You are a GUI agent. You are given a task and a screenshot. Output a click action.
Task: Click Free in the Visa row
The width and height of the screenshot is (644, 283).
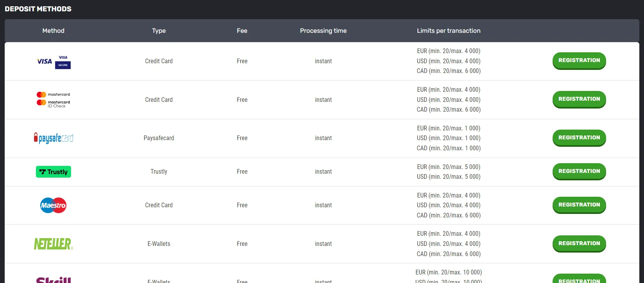point(242,61)
